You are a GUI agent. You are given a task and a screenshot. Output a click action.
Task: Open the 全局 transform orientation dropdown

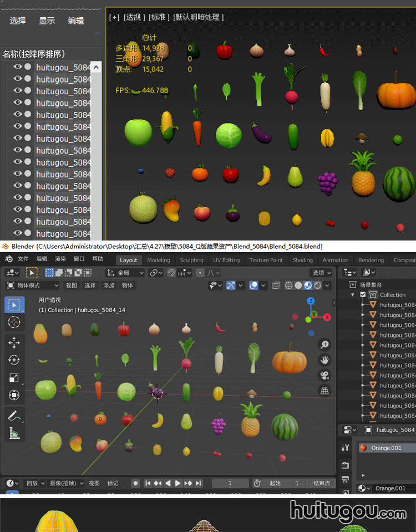125,273
